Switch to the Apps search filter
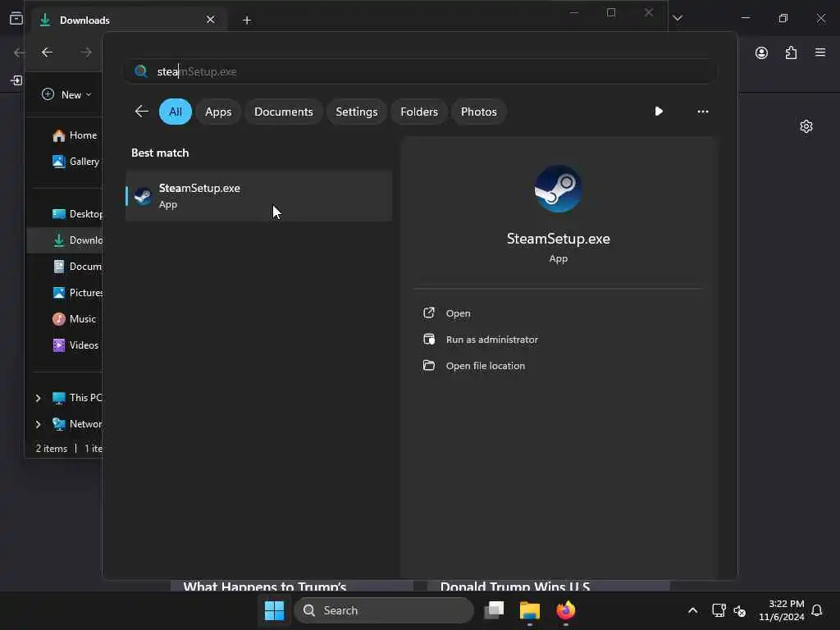Image resolution: width=840 pixels, height=630 pixels. 218,112
